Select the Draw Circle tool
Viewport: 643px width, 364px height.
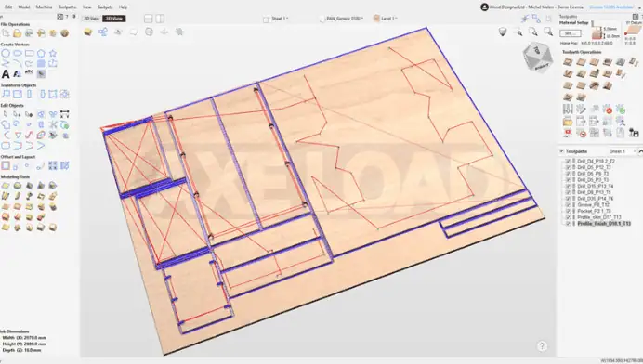click(x=6, y=53)
